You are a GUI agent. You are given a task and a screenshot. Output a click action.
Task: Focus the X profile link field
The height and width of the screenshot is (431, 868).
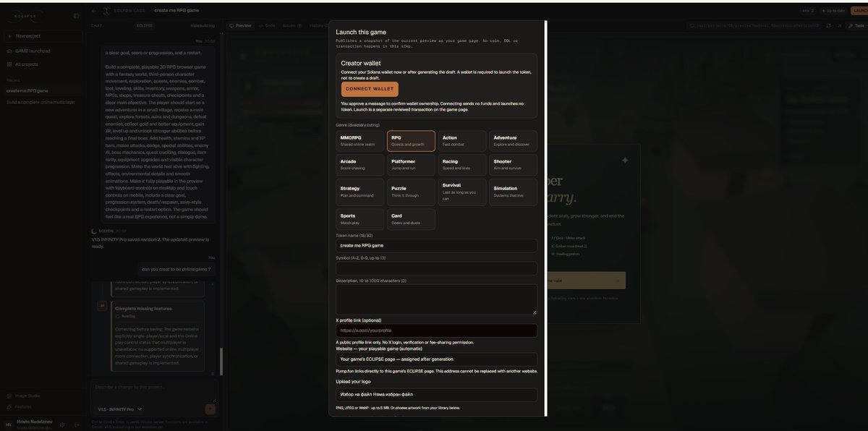coord(436,330)
